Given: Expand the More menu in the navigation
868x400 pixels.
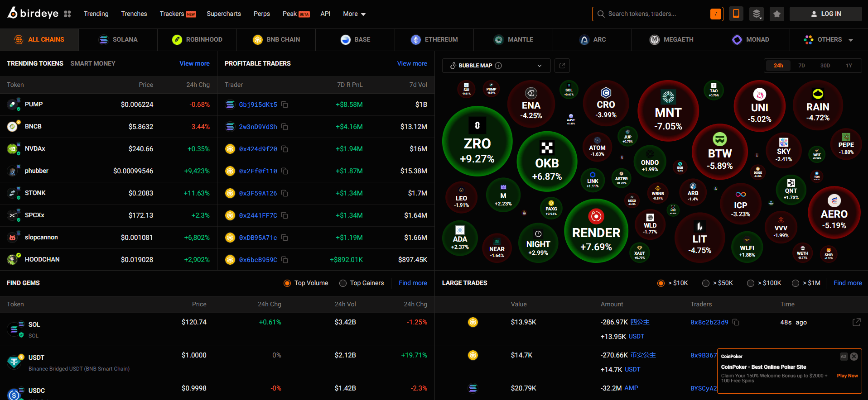Looking at the screenshot, I should [x=354, y=14].
